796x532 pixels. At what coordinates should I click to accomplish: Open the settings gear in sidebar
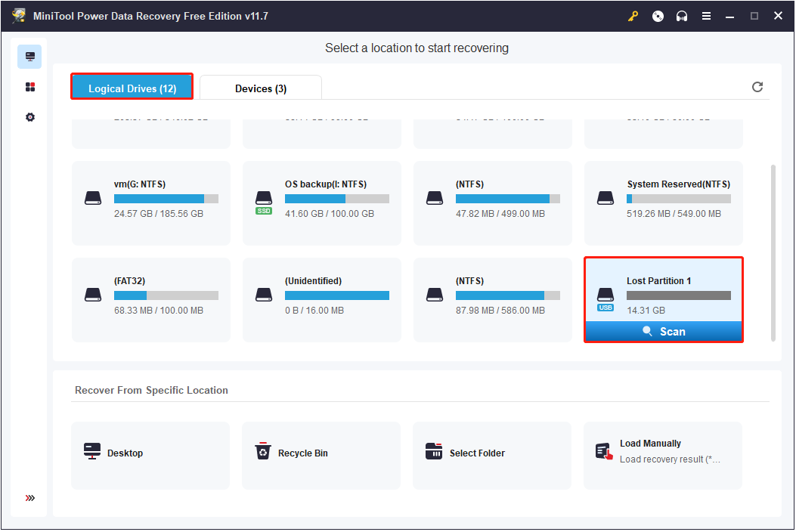[x=30, y=117]
